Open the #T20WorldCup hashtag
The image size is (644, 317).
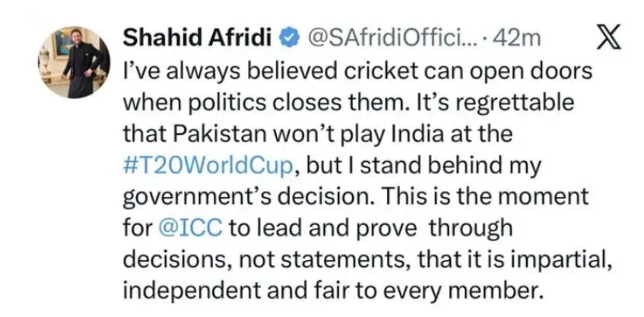click(x=208, y=166)
